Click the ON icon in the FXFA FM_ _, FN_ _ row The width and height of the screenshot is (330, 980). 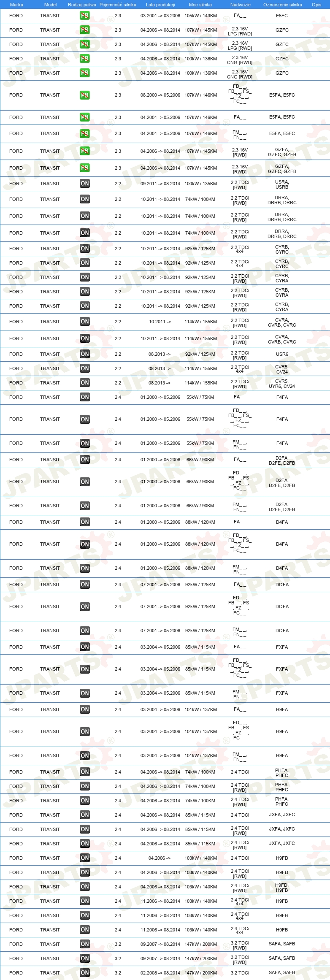point(85,693)
